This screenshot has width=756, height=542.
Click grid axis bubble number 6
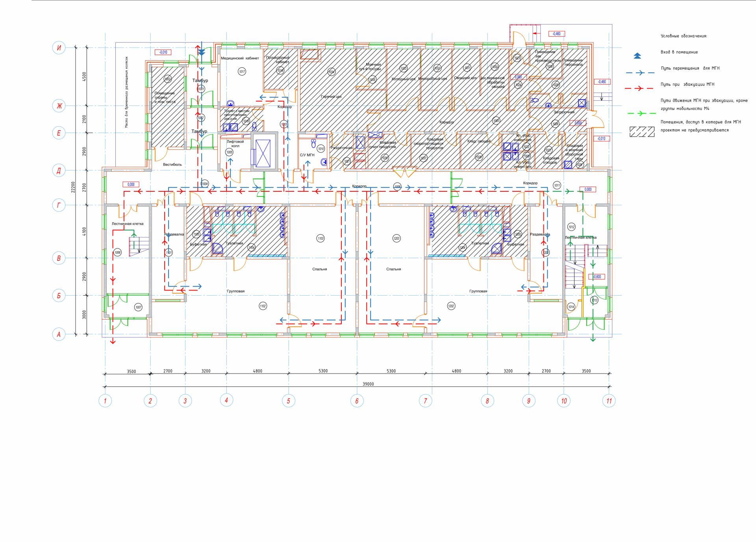click(357, 401)
